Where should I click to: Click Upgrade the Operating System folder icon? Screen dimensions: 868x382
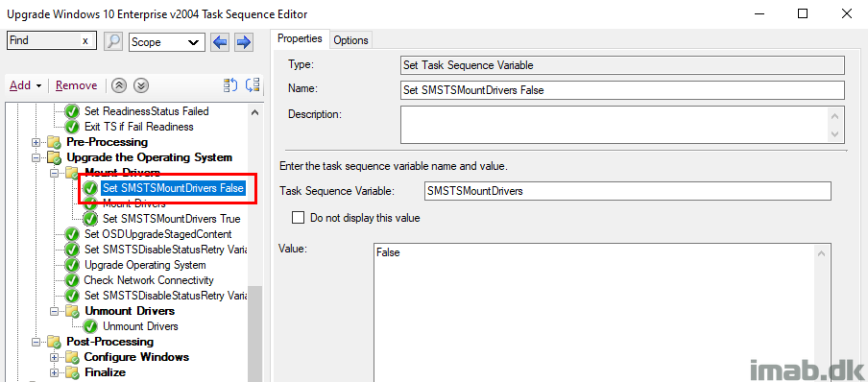[x=54, y=157]
